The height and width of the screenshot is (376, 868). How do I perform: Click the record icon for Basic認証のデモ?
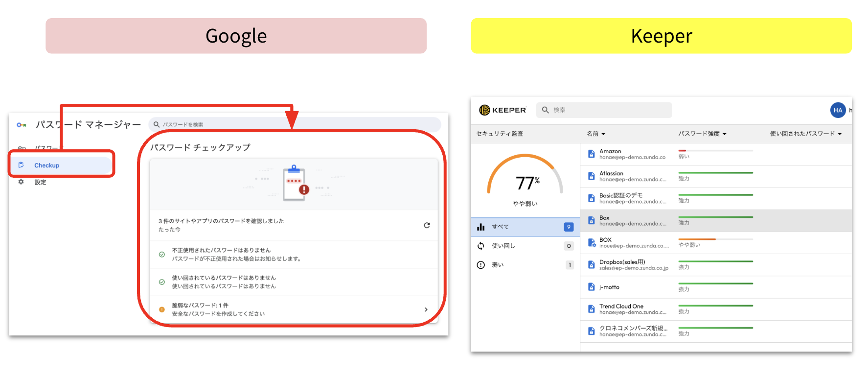click(592, 198)
